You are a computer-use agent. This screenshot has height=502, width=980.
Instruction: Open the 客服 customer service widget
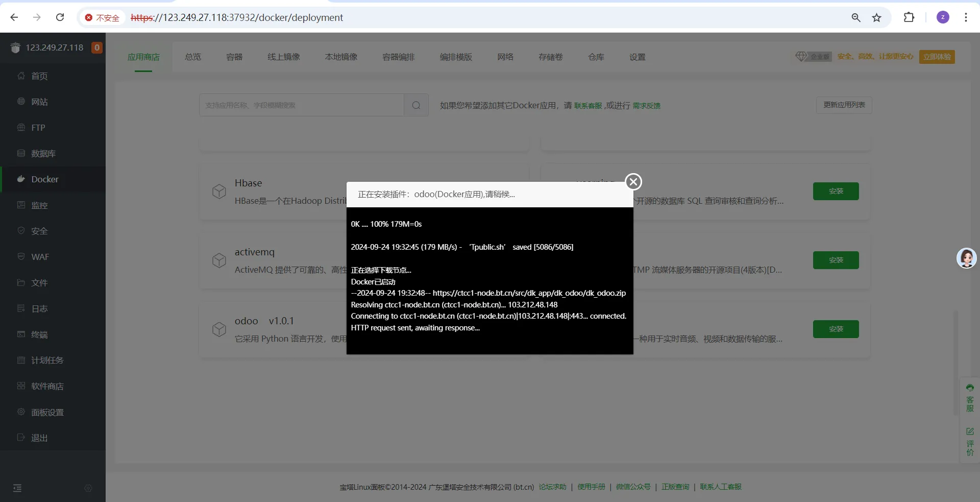coord(970,398)
